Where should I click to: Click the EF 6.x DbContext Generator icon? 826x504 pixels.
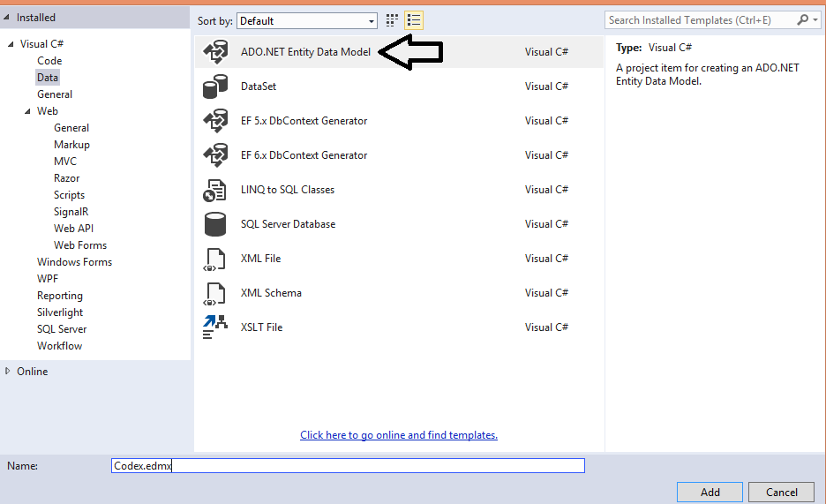point(215,155)
